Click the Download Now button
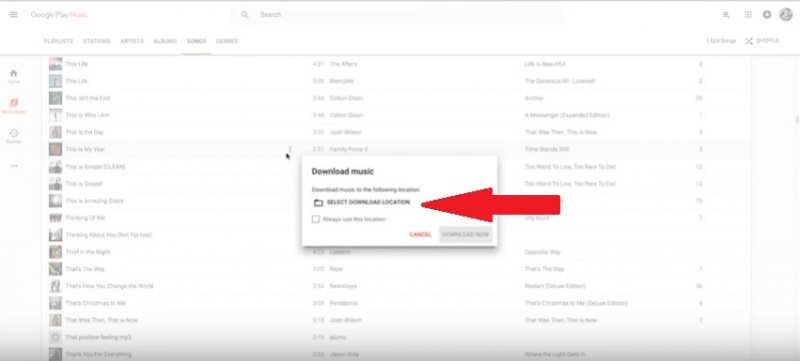Viewport: 800px width, 361px height. 465,235
